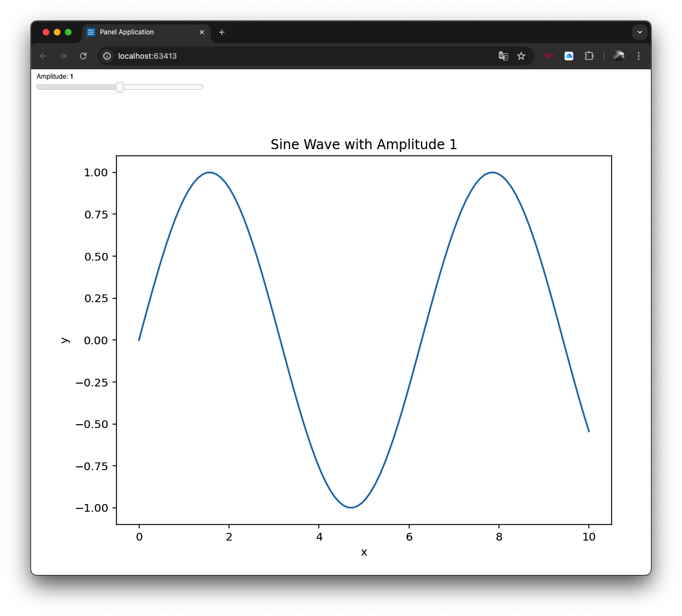View site information via the address bar info icon

coord(106,56)
